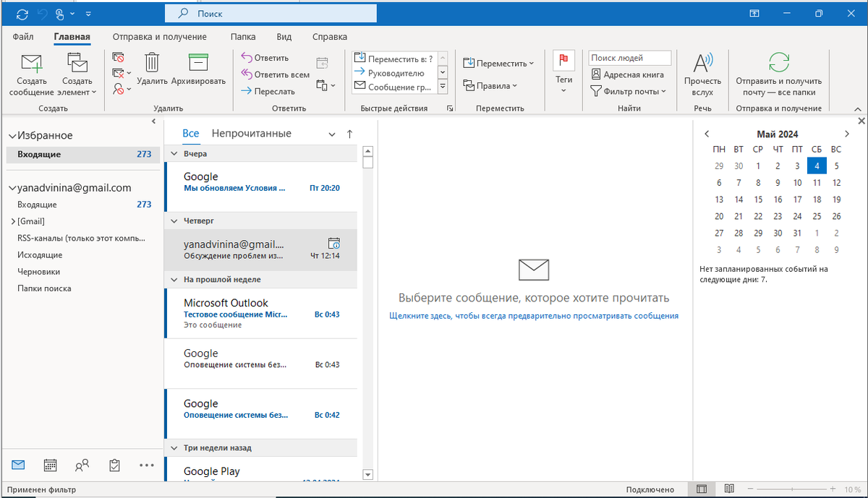The height and width of the screenshot is (498, 868).
Task: Toggle sort order with arrow above message list
Action: tap(349, 133)
